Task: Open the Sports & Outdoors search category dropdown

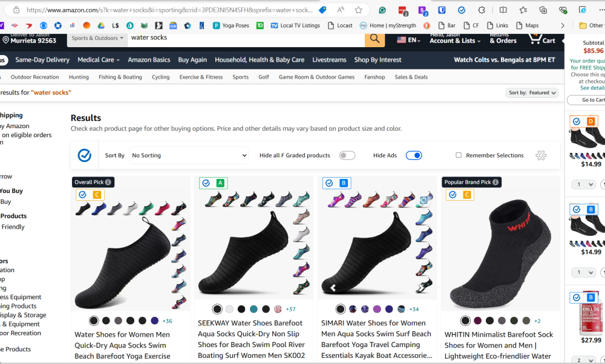Action: pyautogui.click(x=98, y=38)
